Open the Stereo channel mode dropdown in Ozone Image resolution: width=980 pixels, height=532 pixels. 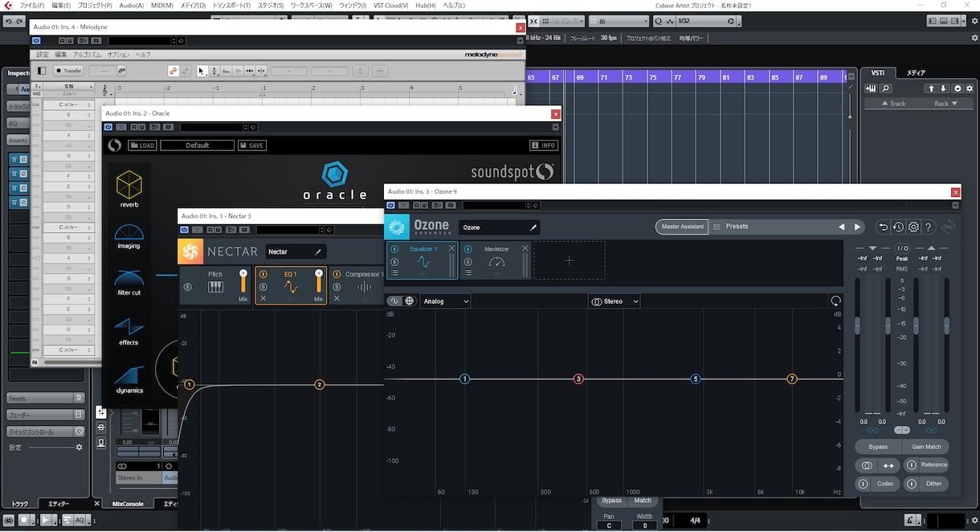click(614, 301)
